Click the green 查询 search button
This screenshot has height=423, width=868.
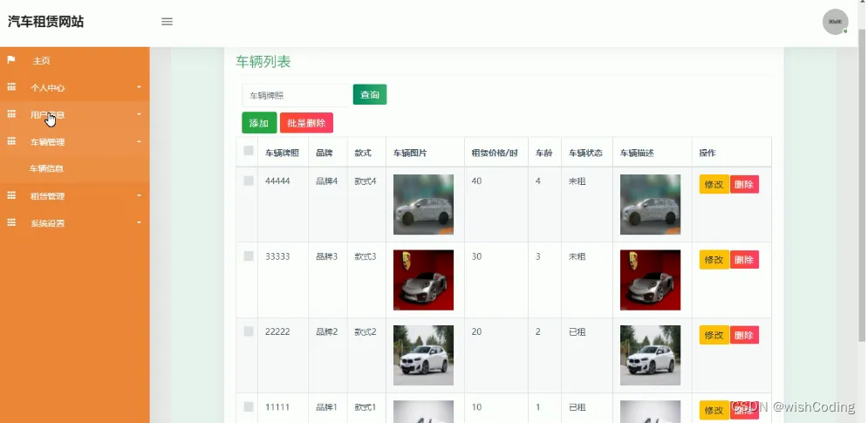pyautogui.click(x=370, y=95)
